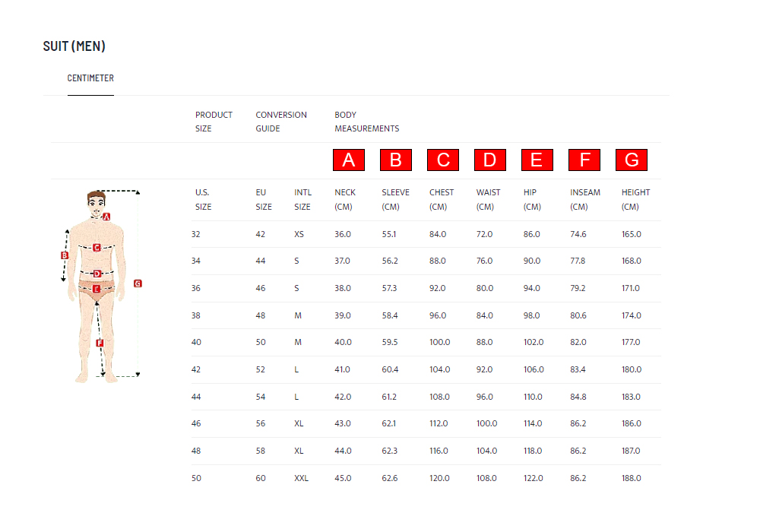Click sleeve value 58.4
The image size is (760, 532).
[x=390, y=315]
